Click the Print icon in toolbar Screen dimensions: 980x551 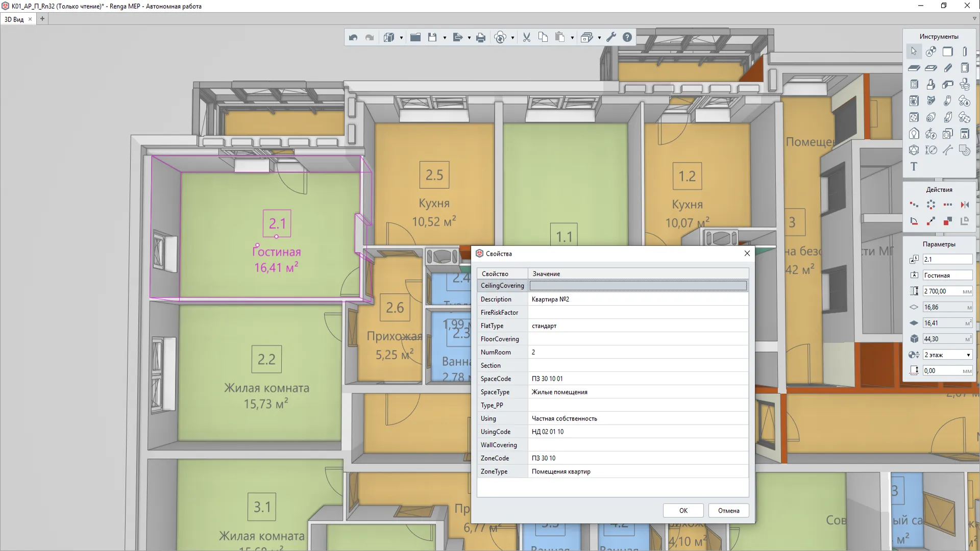[481, 37]
